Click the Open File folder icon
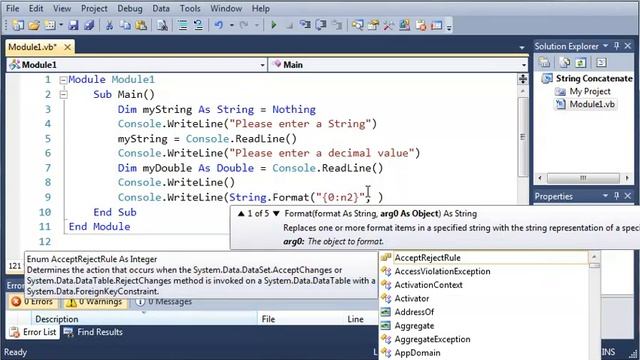The height and width of the screenshot is (360, 640). 34,25
